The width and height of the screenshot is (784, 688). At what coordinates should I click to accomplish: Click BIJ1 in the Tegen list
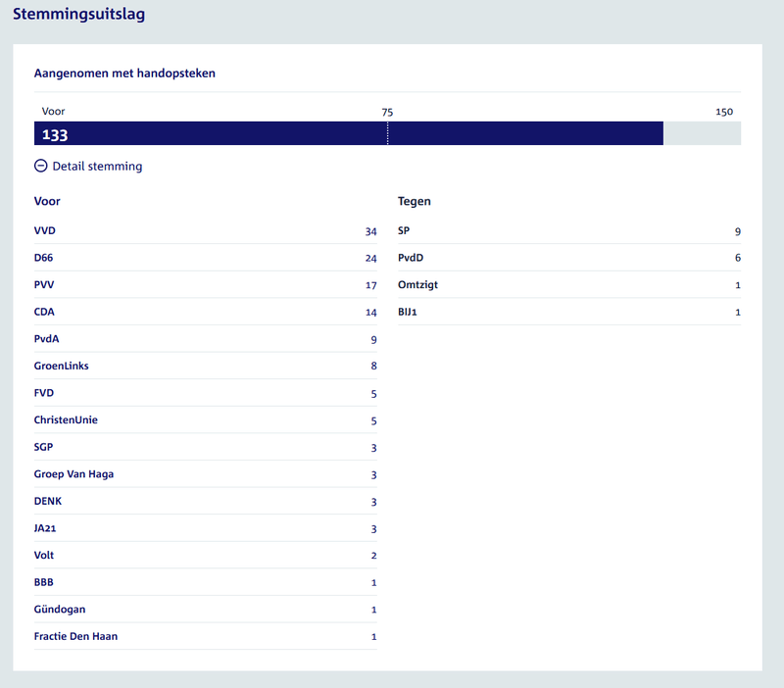pyautogui.click(x=410, y=313)
